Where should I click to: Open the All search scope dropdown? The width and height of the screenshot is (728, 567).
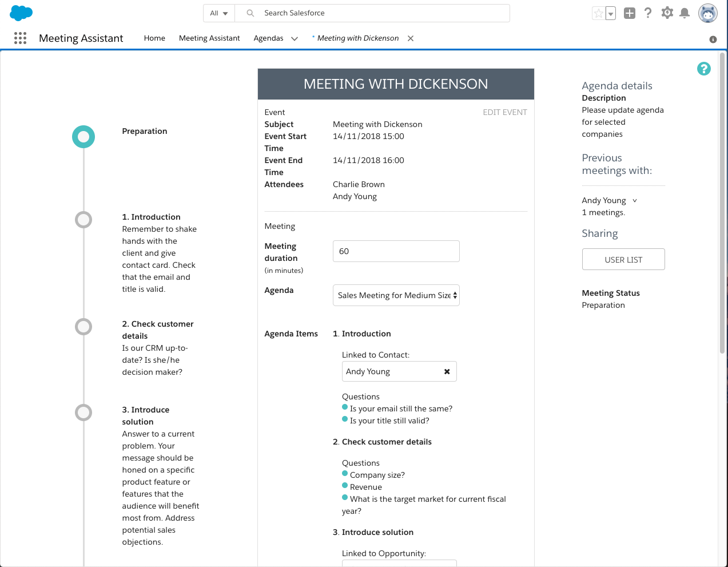(219, 13)
